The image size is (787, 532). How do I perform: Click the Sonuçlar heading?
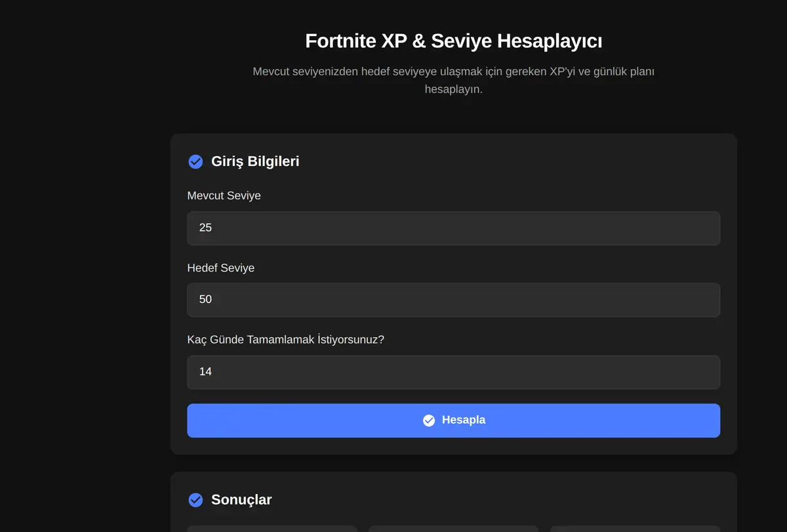pyautogui.click(x=241, y=500)
